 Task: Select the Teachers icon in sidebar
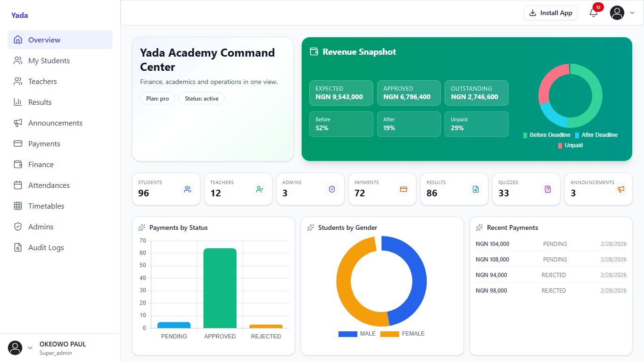[17, 81]
